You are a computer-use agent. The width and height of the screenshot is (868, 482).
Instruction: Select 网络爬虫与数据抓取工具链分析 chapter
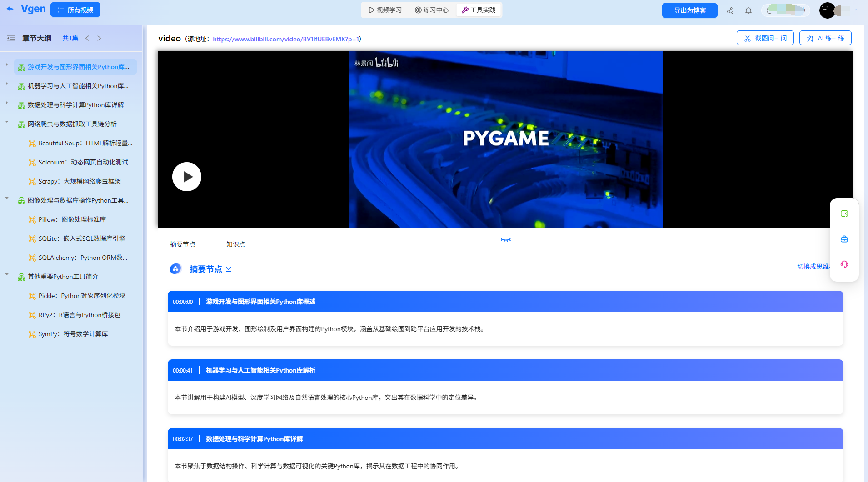(x=75, y=124)
